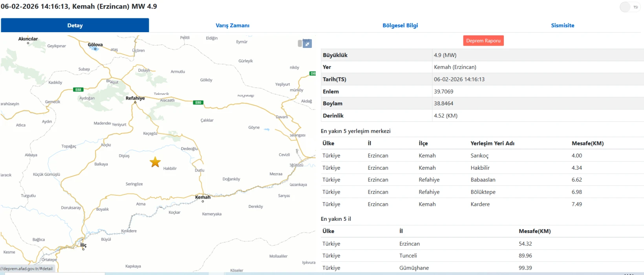
Task: Click the 6.62 distance for Babaaslan
Action: (577, 180)
